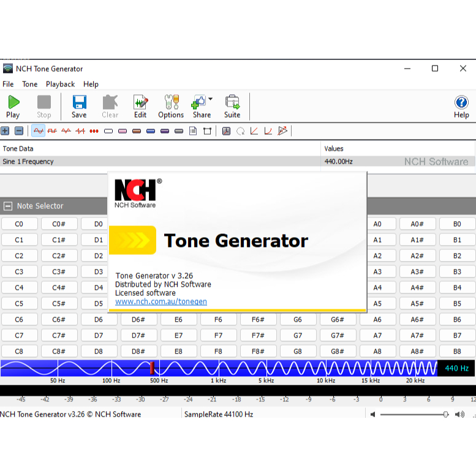476x476 pixels.
Task: Remove a tone with the minus icon
Action: (x=19, y=131)
